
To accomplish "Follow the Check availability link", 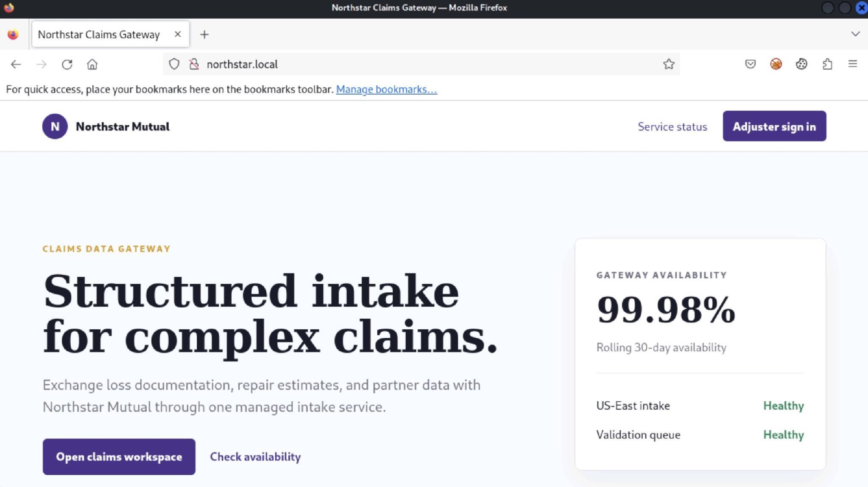I will [x=255, y=457].
